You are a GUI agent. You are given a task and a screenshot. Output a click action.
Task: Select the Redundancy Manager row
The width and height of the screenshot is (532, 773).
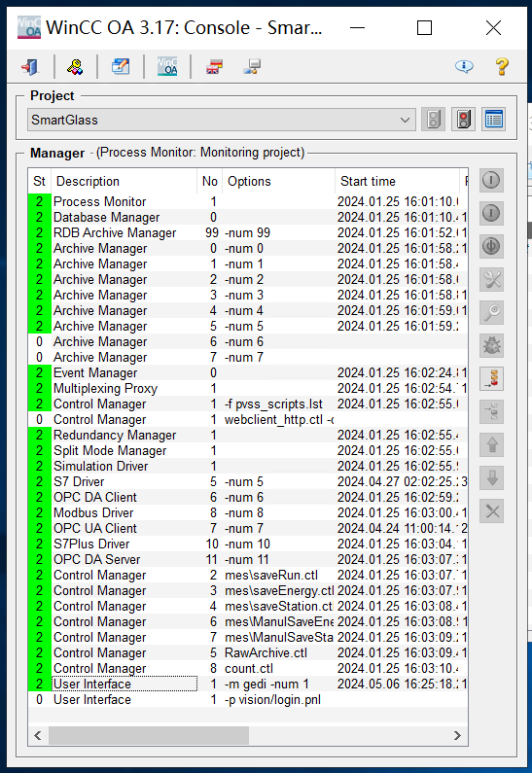point(247,436)
